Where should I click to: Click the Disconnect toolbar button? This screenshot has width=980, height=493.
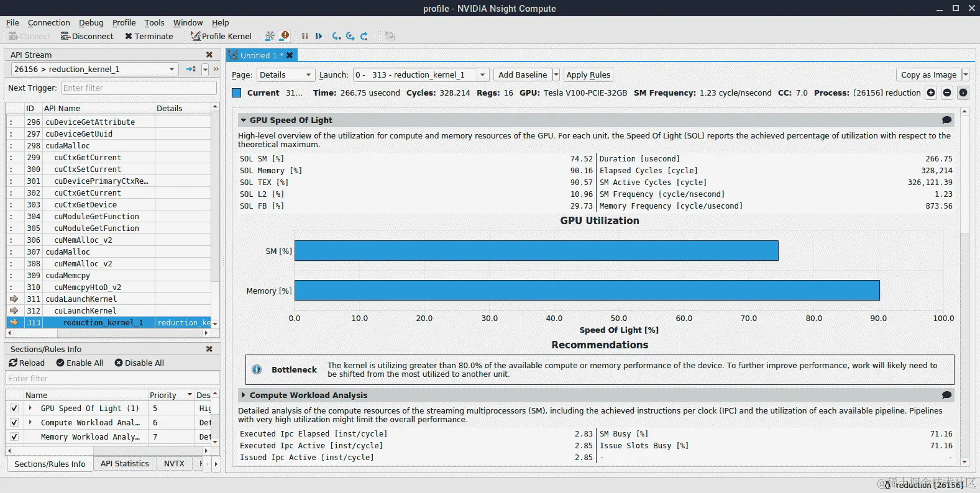point(87,36)
